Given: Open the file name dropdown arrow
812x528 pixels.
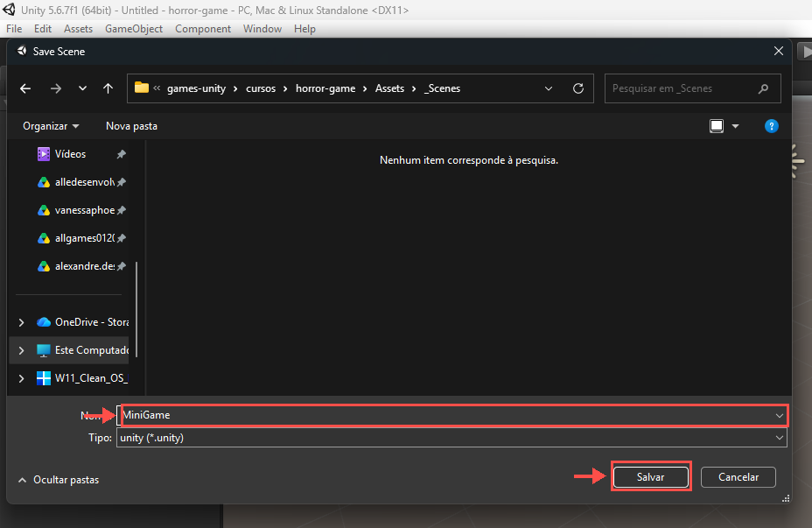Looking at the screenshot, I should (x=780, y=415).
